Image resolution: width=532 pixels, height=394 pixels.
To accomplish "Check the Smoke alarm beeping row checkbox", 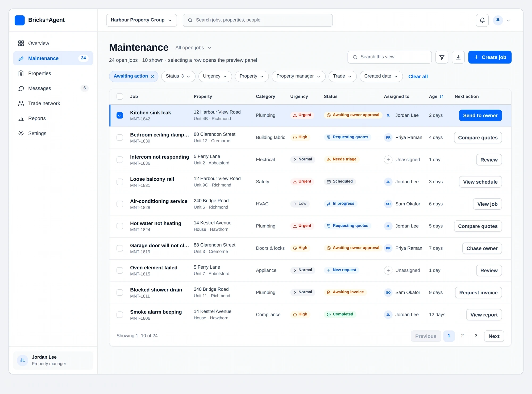I will pyautogui.click(x=120, y=315).
